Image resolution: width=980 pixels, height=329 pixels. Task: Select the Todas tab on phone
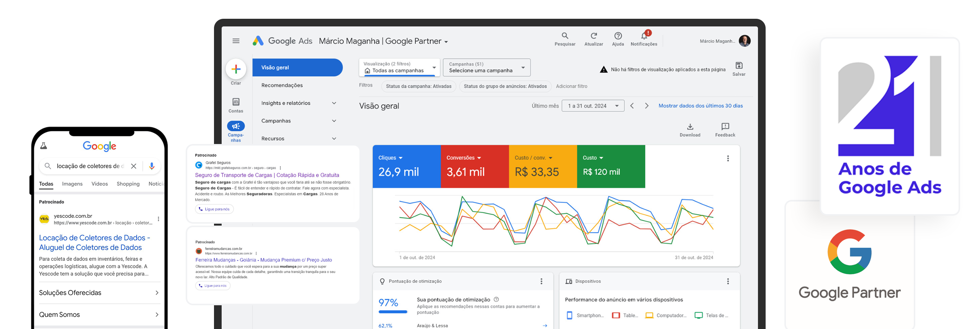[x=46, y=184]
